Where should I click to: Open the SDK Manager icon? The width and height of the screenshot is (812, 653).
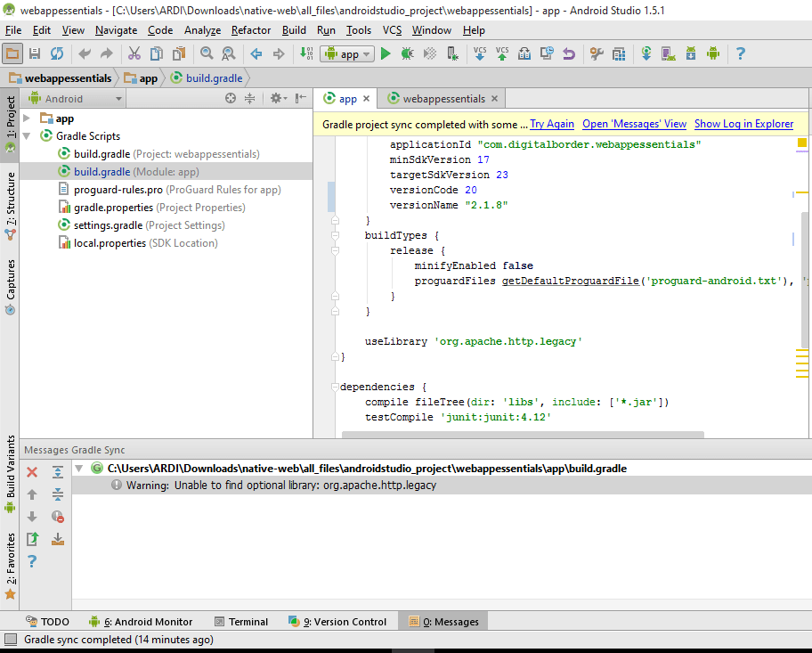coord(691,53)
